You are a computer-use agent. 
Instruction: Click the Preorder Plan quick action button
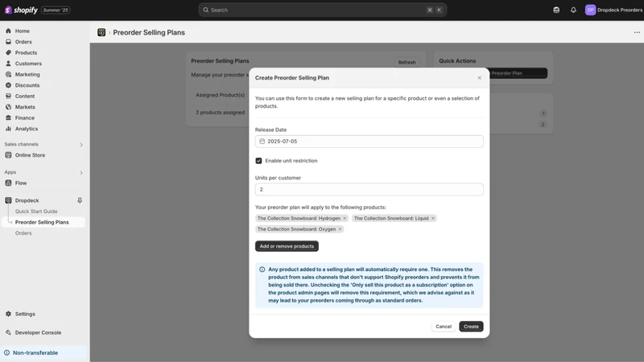pyautogui.click(x=518, y=73)
